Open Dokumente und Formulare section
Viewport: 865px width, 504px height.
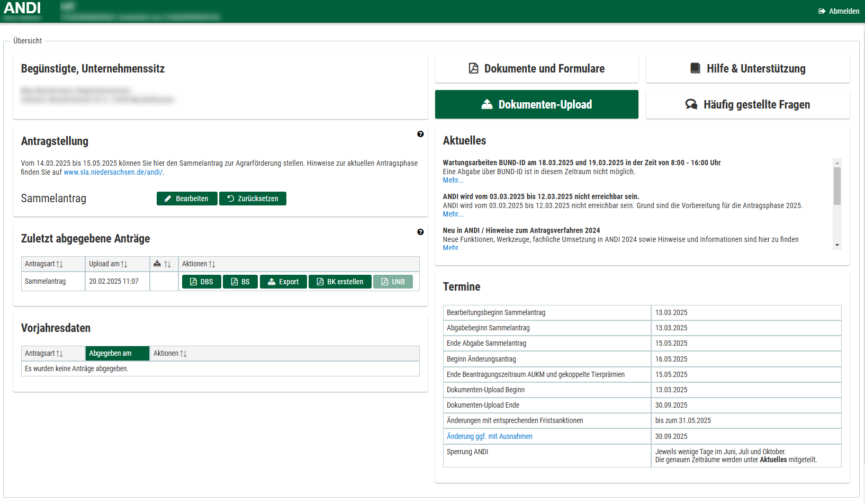click(x=536, y=68)
